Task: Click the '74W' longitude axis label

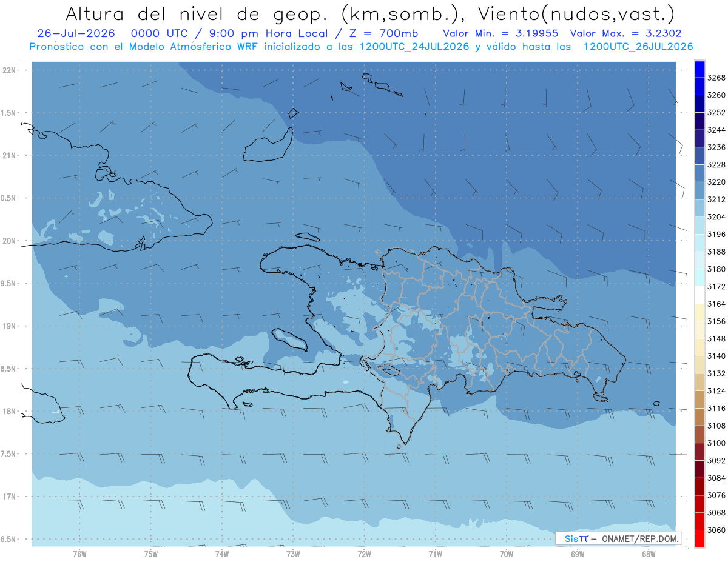Action: click(x=222, y=554)
